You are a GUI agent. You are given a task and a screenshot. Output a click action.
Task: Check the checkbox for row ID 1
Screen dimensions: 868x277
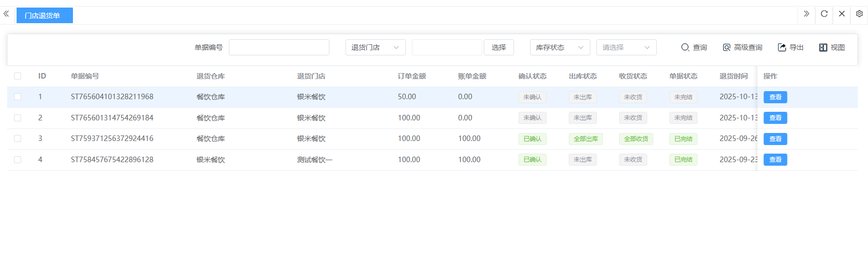[18, 97]
